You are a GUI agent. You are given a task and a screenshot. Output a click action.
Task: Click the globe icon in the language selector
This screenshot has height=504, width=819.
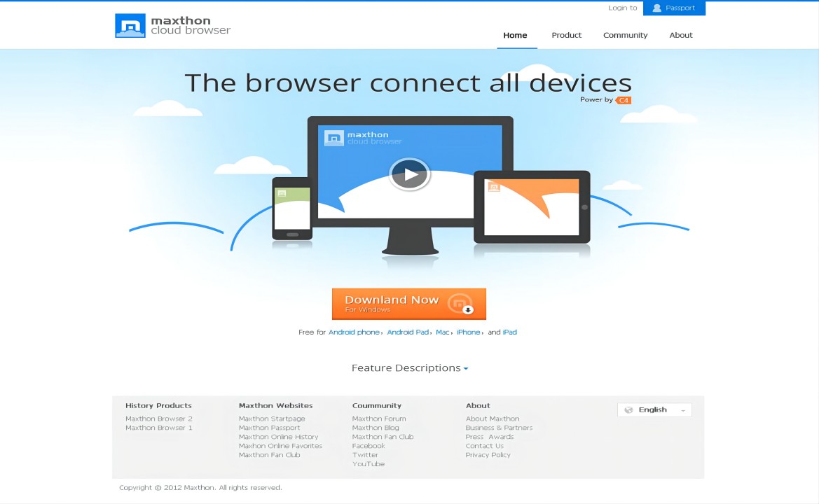click(629, 410)
